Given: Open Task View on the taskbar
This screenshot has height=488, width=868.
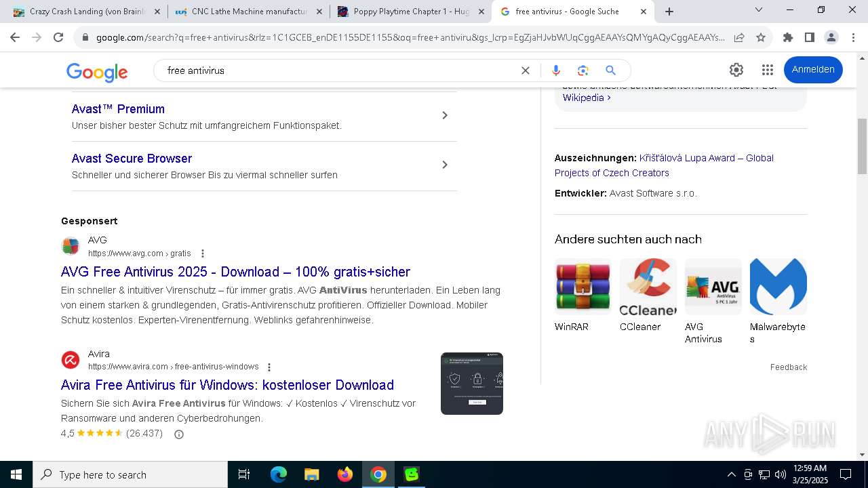Looking at the screenshot, I should pyautogui.click(x=244, y=474).
